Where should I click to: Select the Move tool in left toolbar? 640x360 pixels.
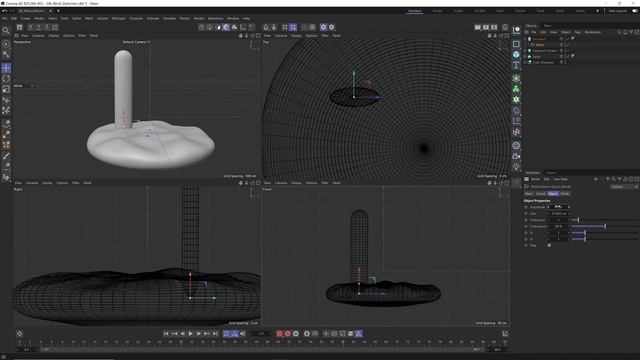coord(6,68)
